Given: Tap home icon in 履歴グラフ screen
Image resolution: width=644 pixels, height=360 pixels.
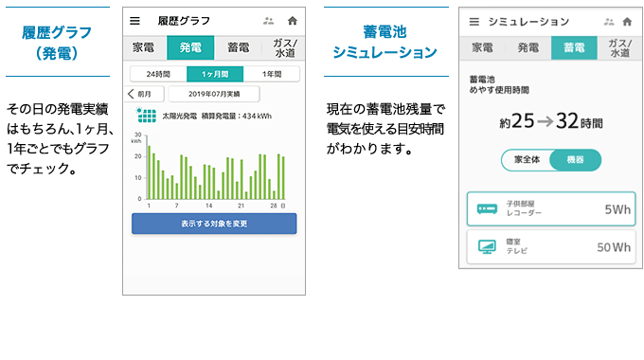Looking at the screenshot, I should pos(292,21).
